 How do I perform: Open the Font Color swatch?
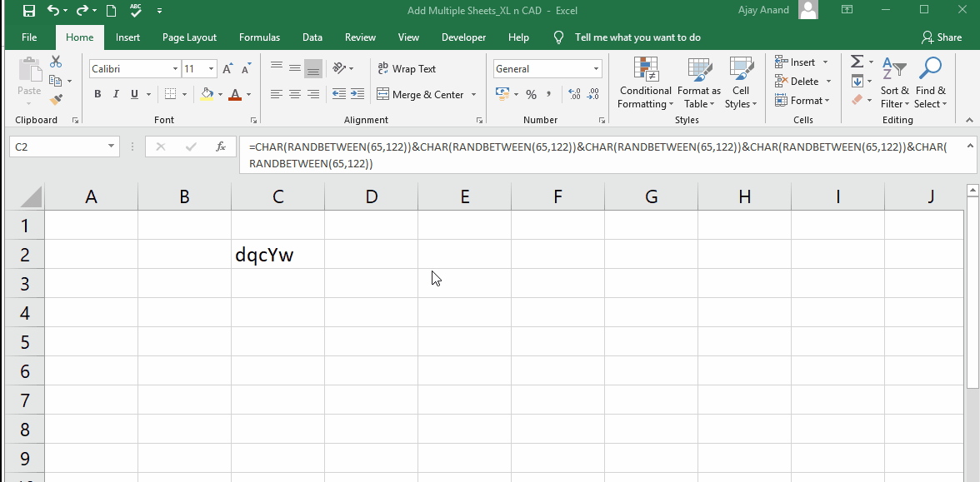click(x=236, y=94)
